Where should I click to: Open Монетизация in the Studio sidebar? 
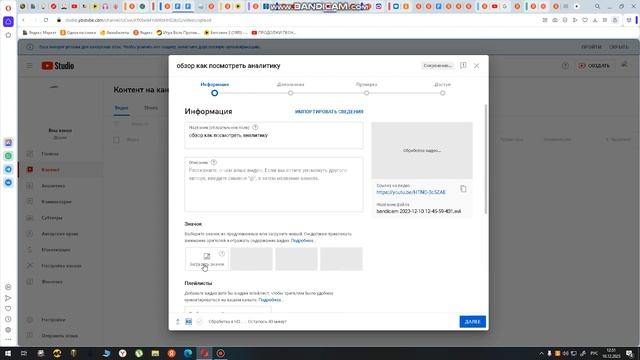pyautogui.click(x=60, y=250)
